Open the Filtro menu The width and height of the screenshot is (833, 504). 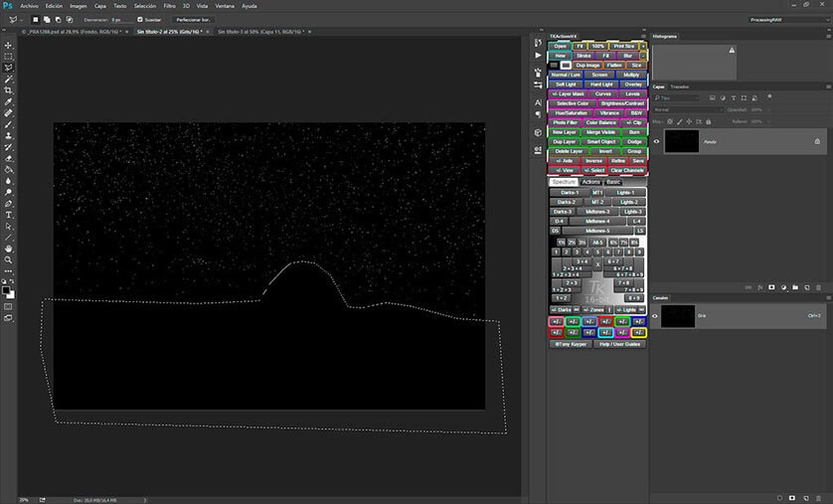coord(169,6)
